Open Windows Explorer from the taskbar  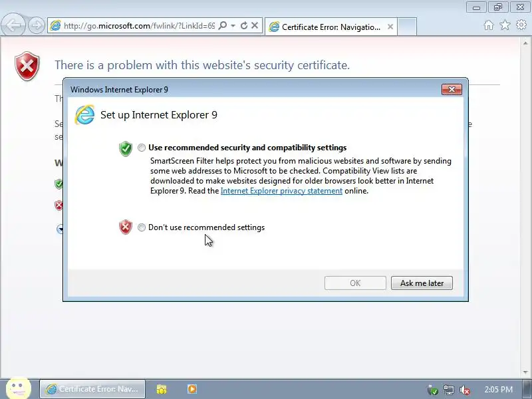pyautogui.click(x=162, y=389)
